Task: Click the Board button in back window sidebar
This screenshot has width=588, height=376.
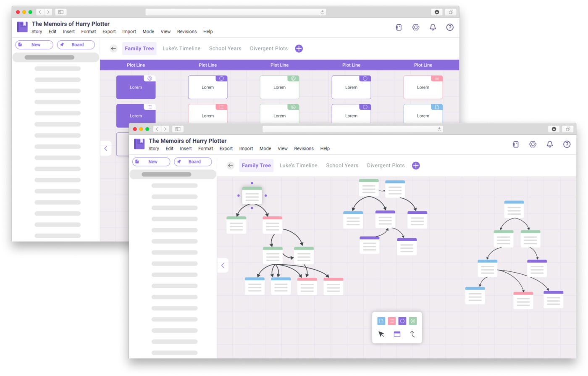Action: [76, 45]
